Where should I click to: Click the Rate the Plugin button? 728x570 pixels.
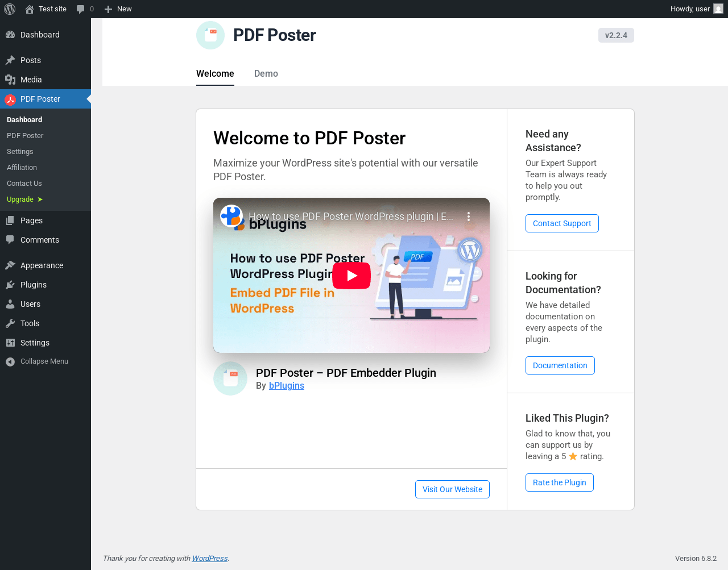pyautogui.click(x=560, y=482)
